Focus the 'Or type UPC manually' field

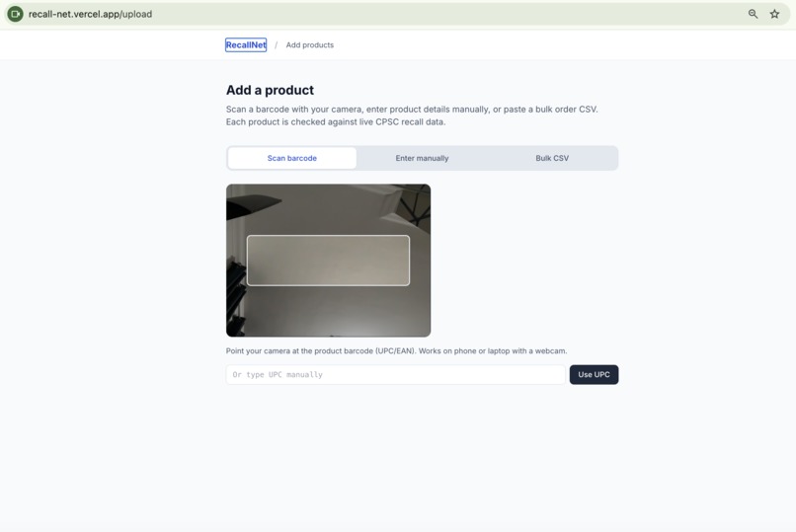click(x=395, y=375)
